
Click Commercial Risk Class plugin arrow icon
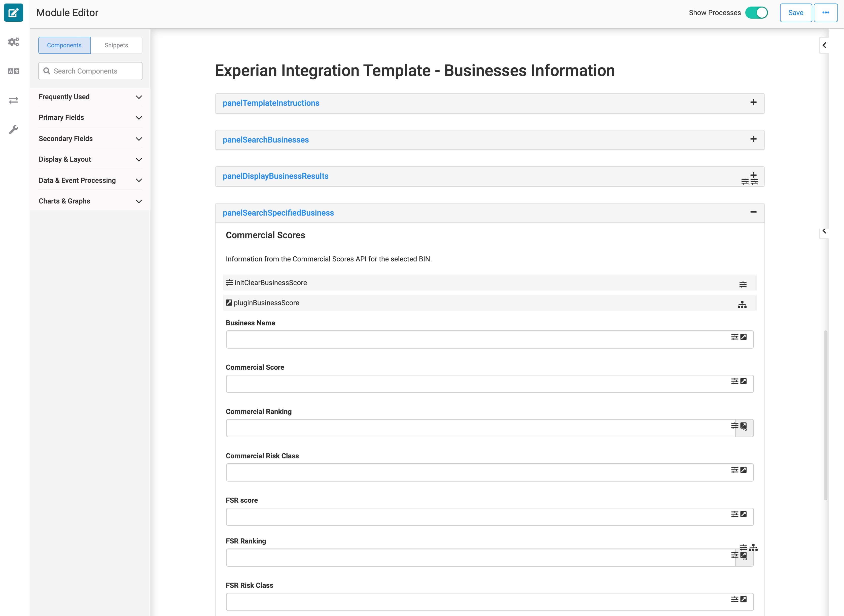743,470
